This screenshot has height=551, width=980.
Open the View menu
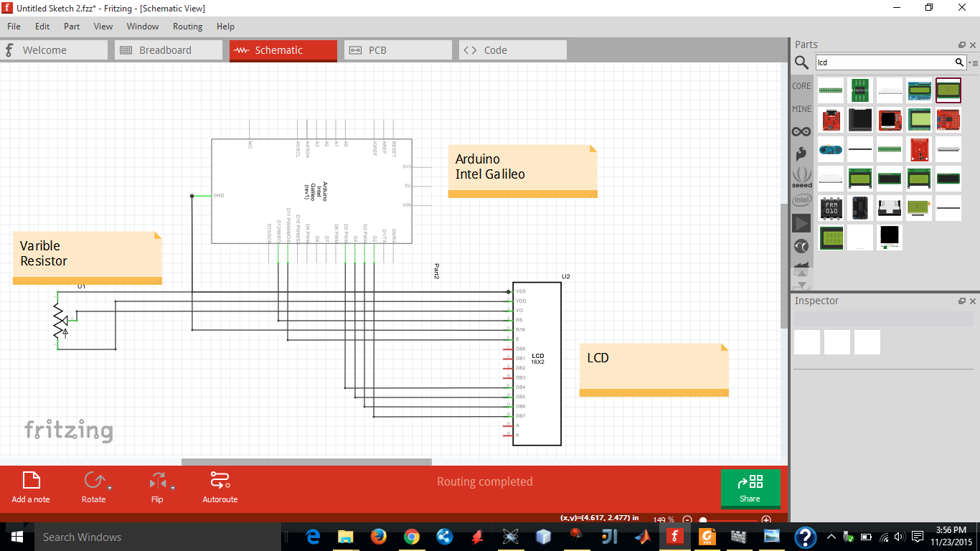coord(103,27)
